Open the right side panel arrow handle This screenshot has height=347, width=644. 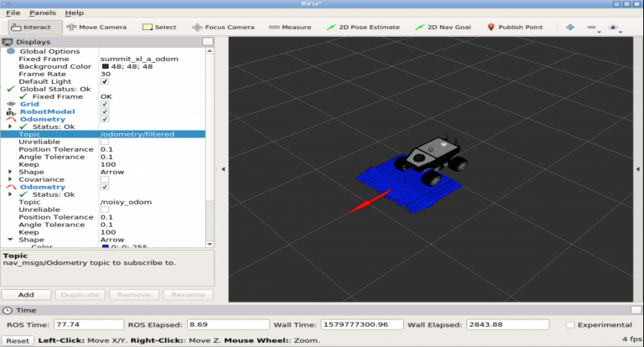coord(638,168)
